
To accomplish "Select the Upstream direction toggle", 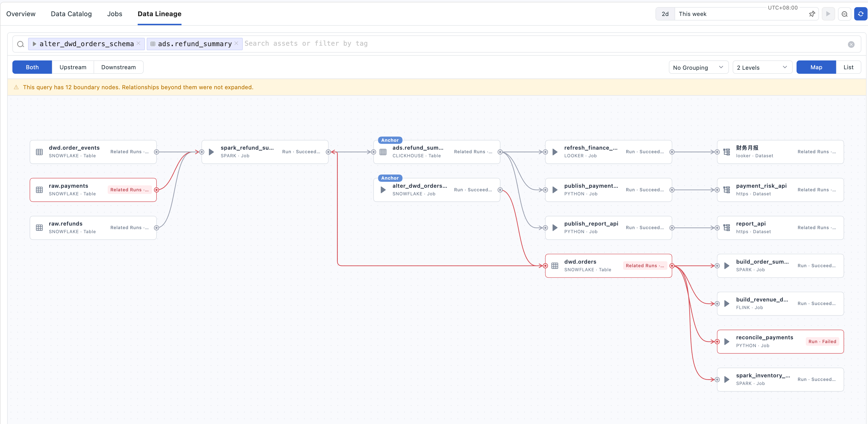I will tap(73, 67).
